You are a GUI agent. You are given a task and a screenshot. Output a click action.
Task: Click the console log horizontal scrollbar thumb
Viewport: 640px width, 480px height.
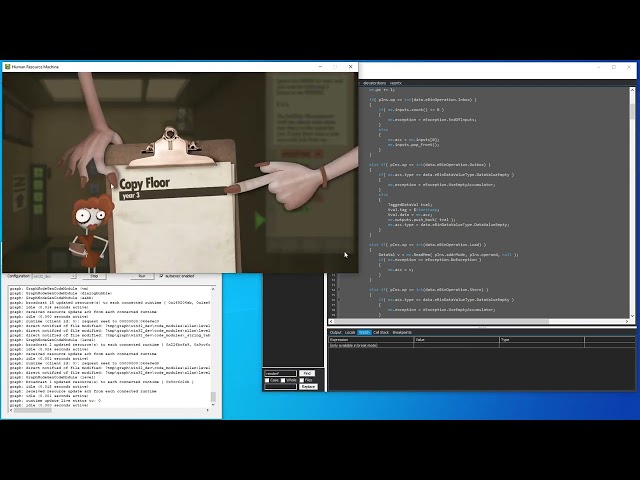pyautogui.click(x=33, y=410)
